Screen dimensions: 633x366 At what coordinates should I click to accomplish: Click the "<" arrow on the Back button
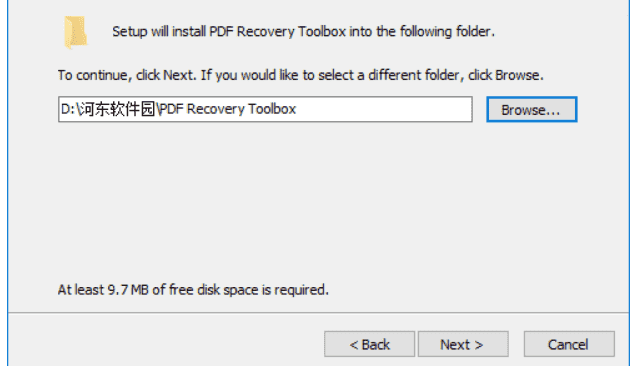(x=354, y=345)
